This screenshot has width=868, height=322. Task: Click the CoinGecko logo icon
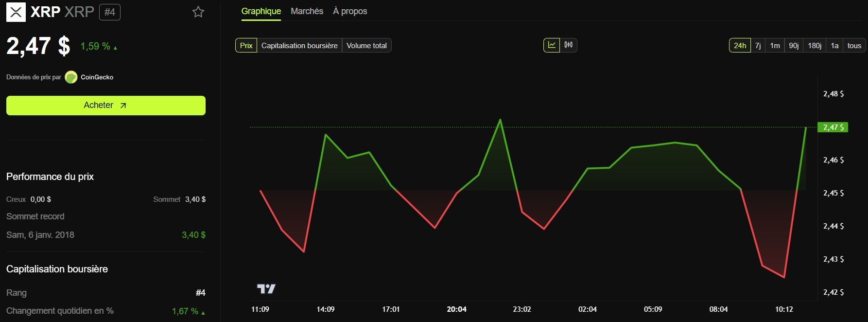(71, 77)
